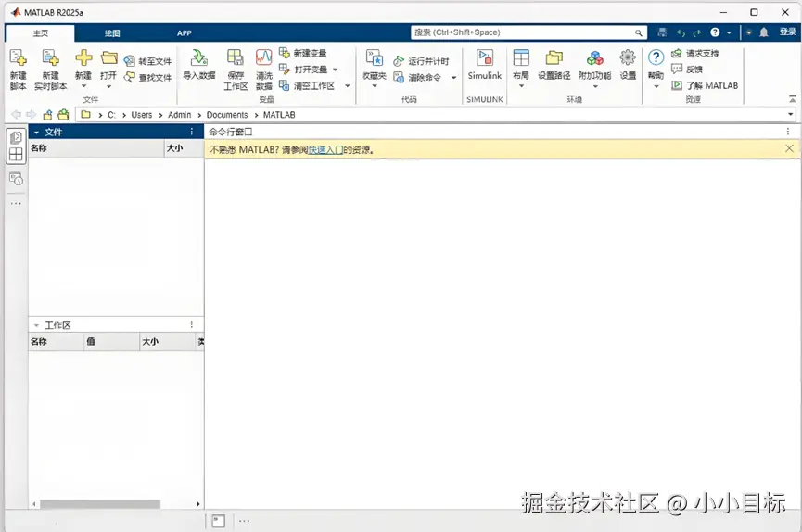The width and height of the screenshot is (802, 532).
Task: Open the 打开变量 dropdown arrow
Action: tap(336, 70)
